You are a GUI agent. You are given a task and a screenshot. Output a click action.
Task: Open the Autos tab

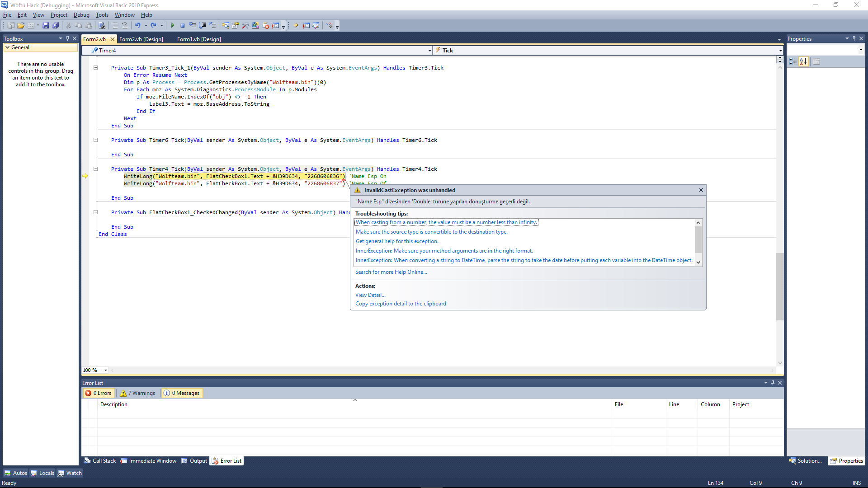pos(16,473)
